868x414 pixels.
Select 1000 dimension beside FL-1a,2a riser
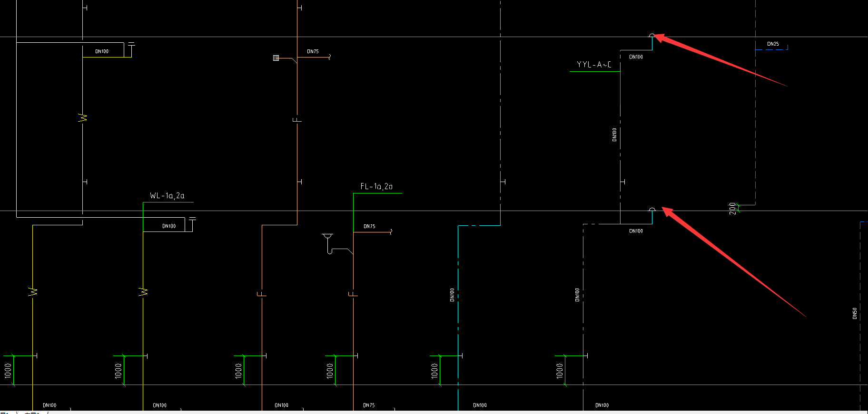pyautogui.click(x=330, y=371)
